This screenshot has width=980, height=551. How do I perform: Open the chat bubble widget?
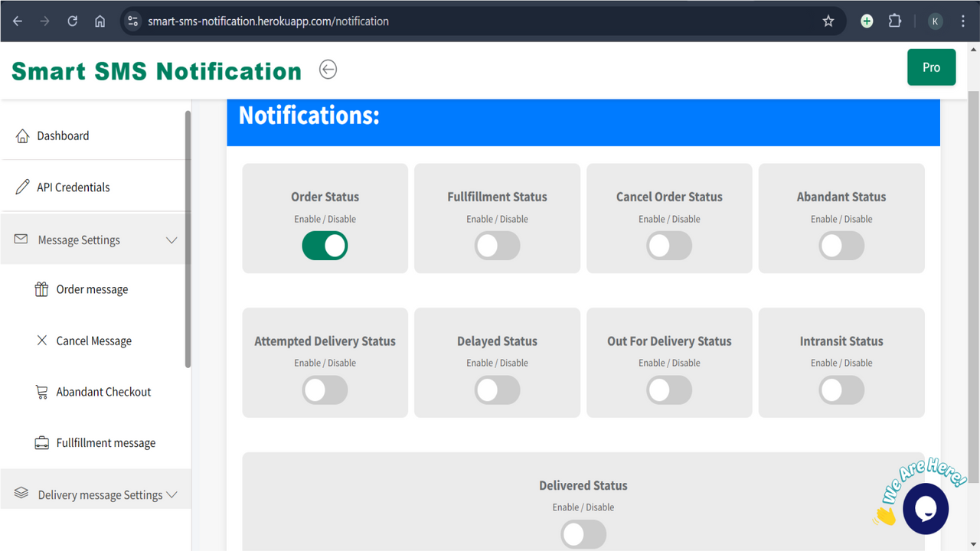coord(926,508)
